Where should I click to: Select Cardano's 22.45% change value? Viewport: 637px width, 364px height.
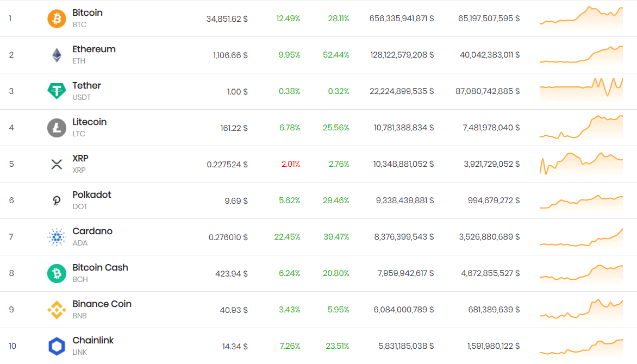[287, 237]
